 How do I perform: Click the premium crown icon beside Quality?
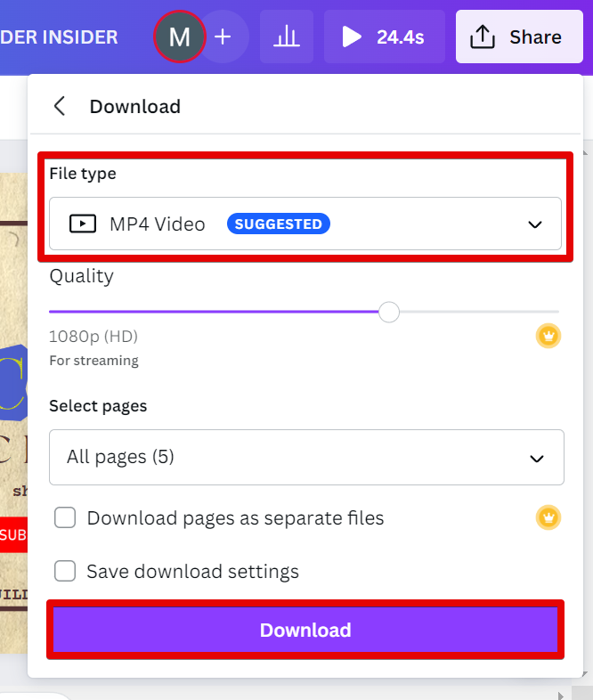point(548,337)
